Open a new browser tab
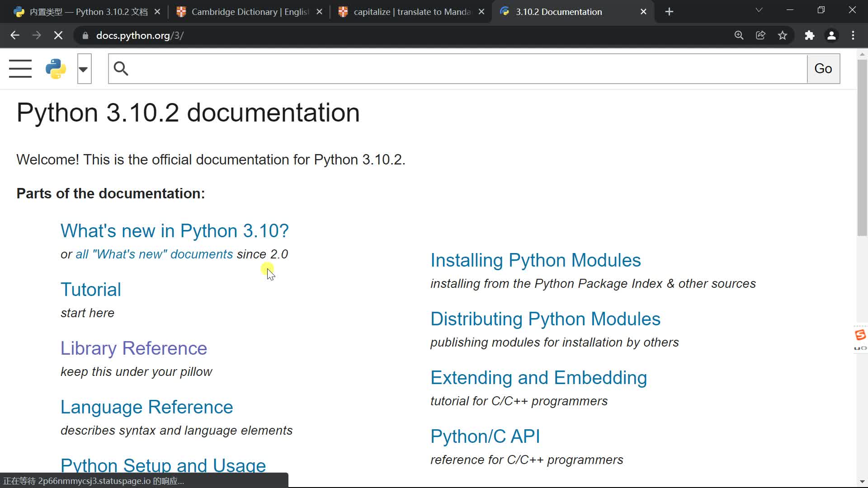Image resolution: width=868 pixels, height=488 pixels. pyautogui.click(x=669, y=12)
